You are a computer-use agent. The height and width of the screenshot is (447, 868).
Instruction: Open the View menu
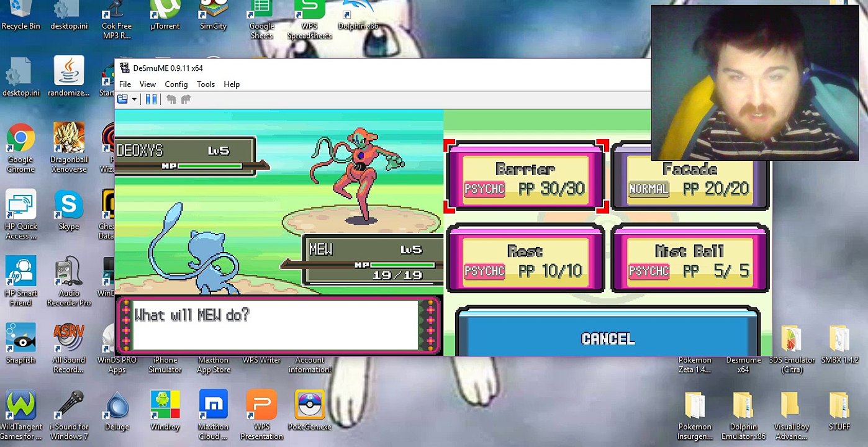(x=148, y=84)
